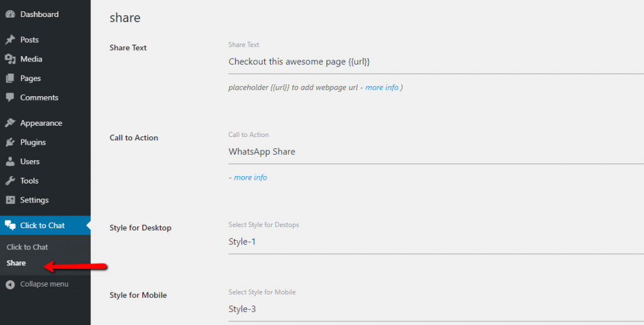Collapse menu using the arrow icon
This screenshot has width=644, height=325.
[10, 284]
